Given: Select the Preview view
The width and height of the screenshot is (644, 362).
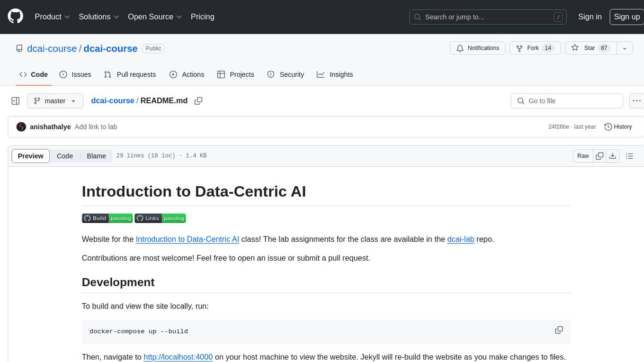Looking at the screenshot, I should tap(31, 156).
